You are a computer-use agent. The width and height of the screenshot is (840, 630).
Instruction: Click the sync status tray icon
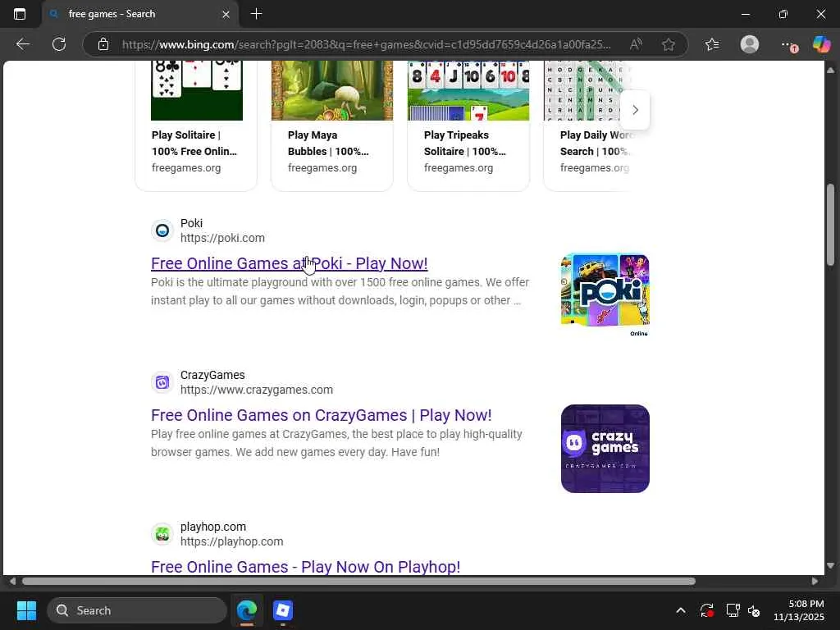(706, 610)
